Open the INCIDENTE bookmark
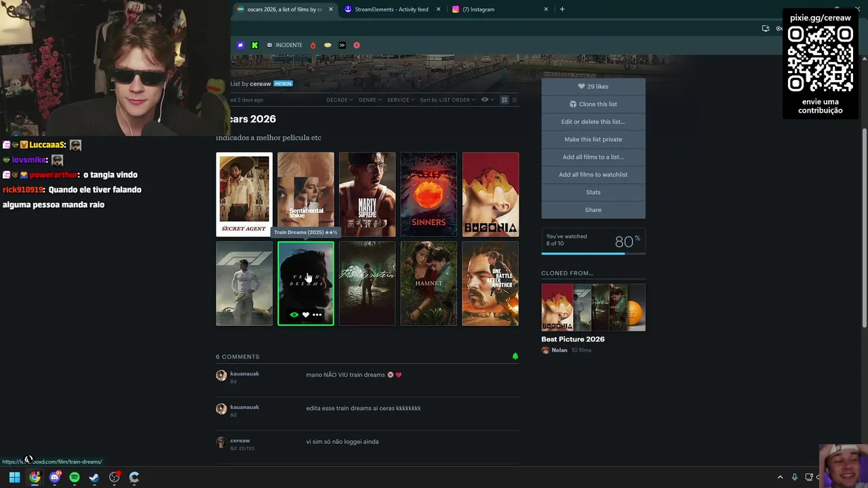868x488 pixels. pos(284,45)
